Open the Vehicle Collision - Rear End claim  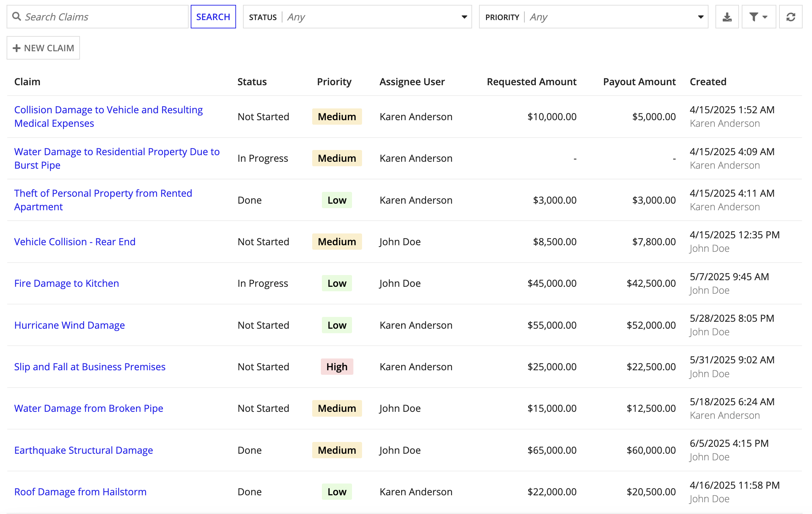pyautogui.click(x=75, y=242)
